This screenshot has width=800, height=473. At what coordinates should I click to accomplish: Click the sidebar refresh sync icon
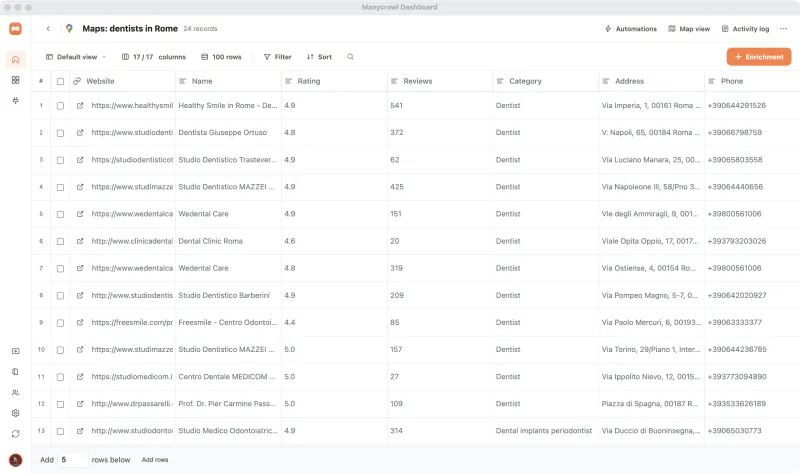pyautogui.click(x=16, y=434)
